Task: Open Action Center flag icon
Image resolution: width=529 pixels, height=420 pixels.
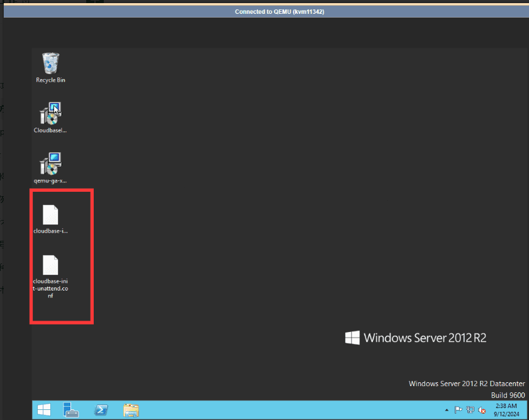Action: [x=458, y=410]
